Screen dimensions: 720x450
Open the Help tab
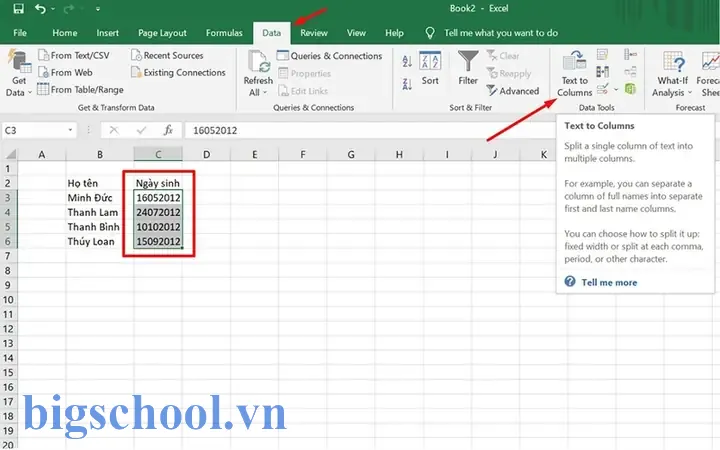394,33
